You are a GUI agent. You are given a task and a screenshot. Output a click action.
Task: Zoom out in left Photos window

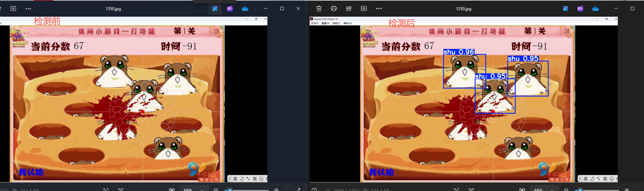[x=216, y=189]
